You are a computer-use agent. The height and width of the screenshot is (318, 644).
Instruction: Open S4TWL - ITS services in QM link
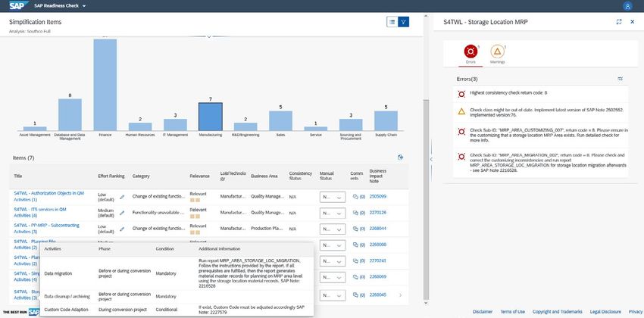(40, 210)
